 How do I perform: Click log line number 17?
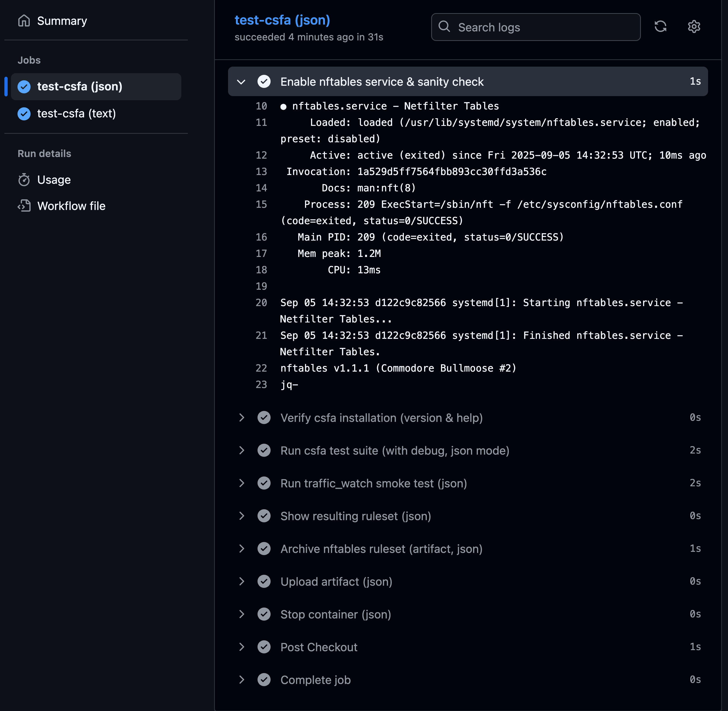coord(262,254)
